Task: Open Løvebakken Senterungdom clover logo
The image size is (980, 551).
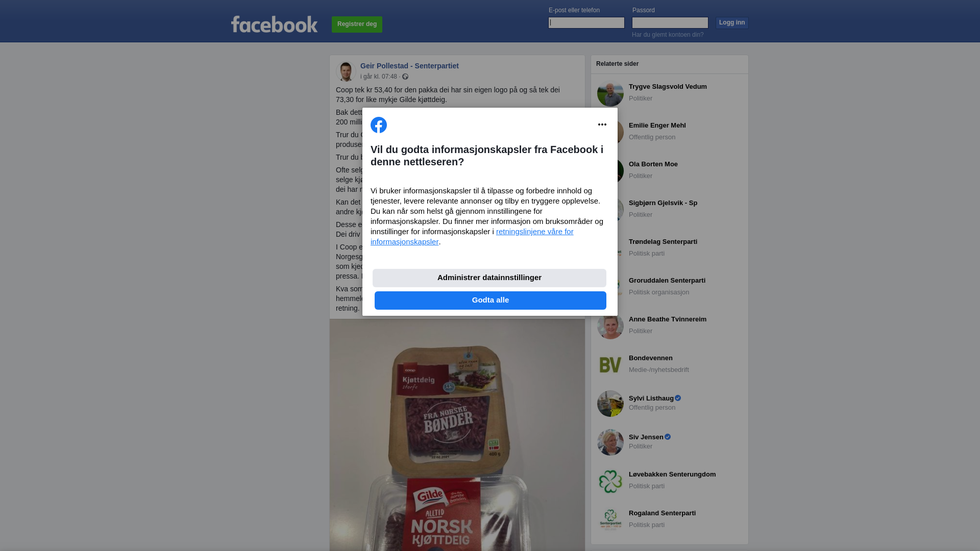Action: click(610, 481)
